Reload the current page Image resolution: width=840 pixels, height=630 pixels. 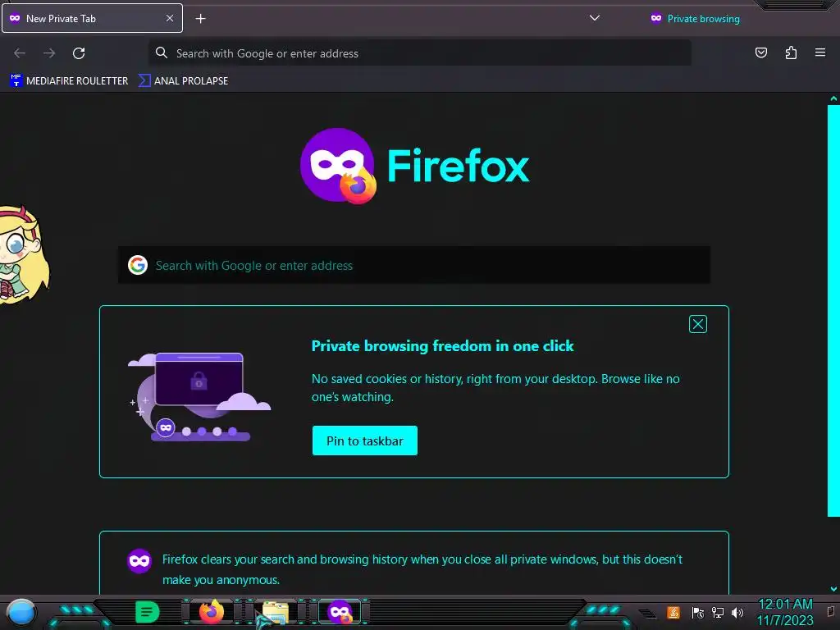pos(79,53)
